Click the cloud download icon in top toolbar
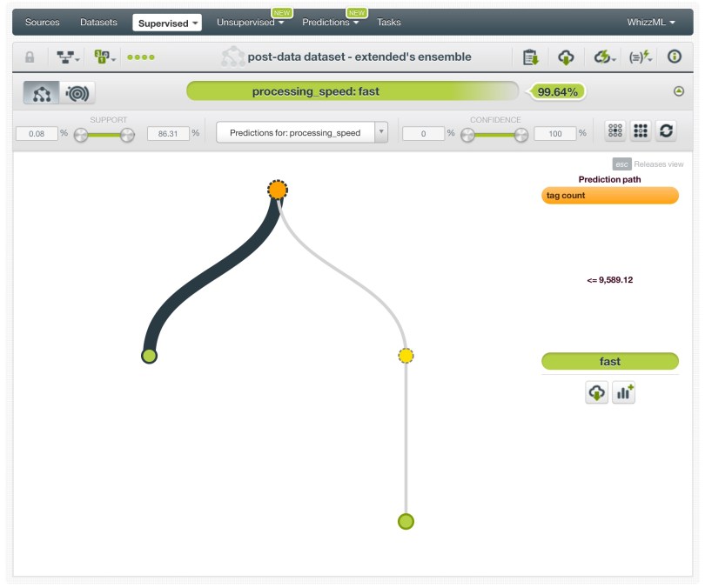The width and height of the screenshot is (705, 588). 566,57
